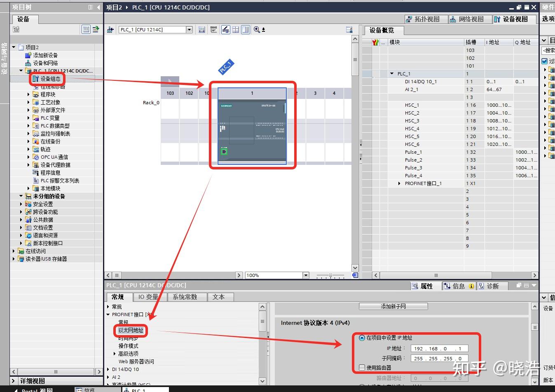Expand the DI 14/DQ 10 properties node

pos(108,369)
